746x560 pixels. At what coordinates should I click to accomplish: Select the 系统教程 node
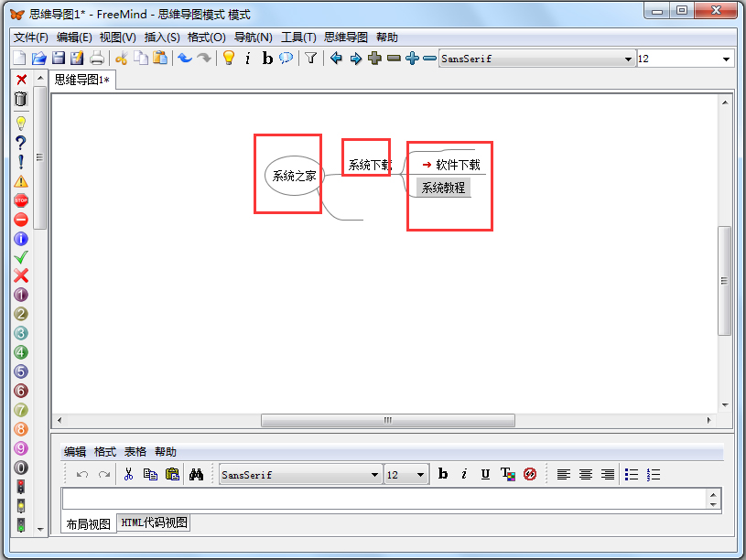(443, 188)
